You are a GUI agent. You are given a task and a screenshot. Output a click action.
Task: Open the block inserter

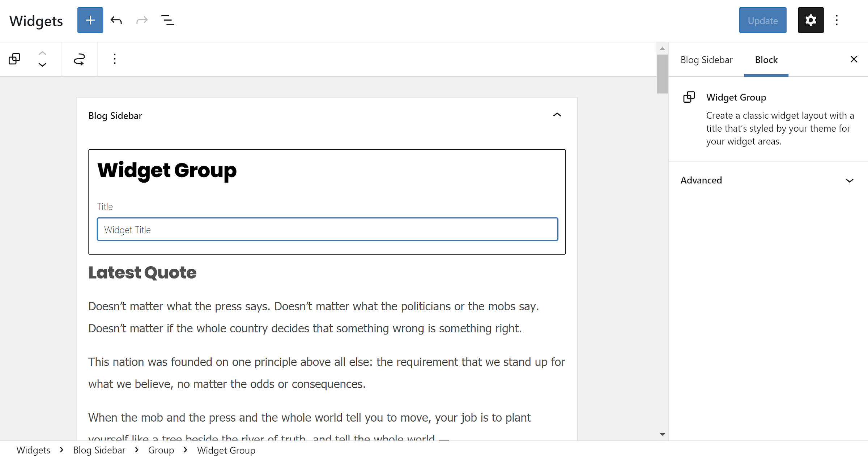90,20
